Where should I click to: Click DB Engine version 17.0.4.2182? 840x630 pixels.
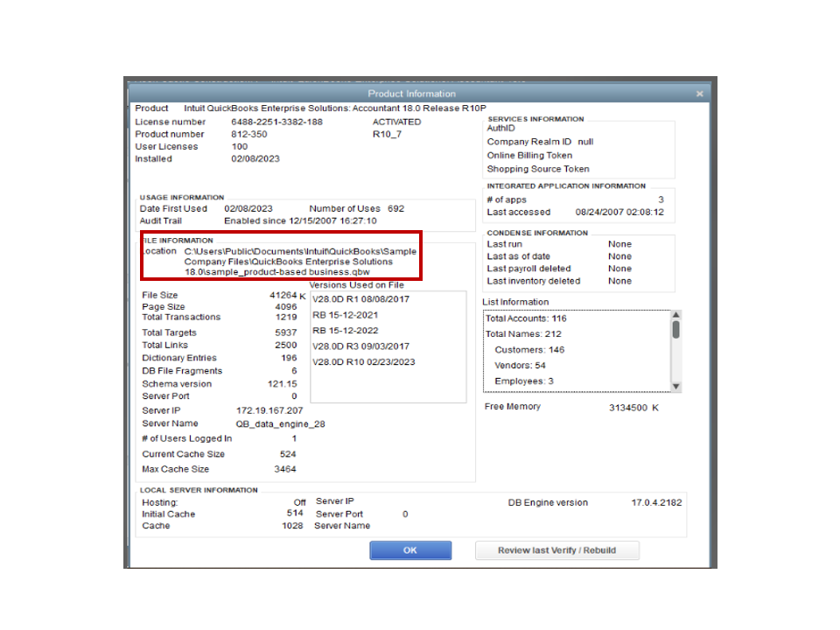pos(657,503)
